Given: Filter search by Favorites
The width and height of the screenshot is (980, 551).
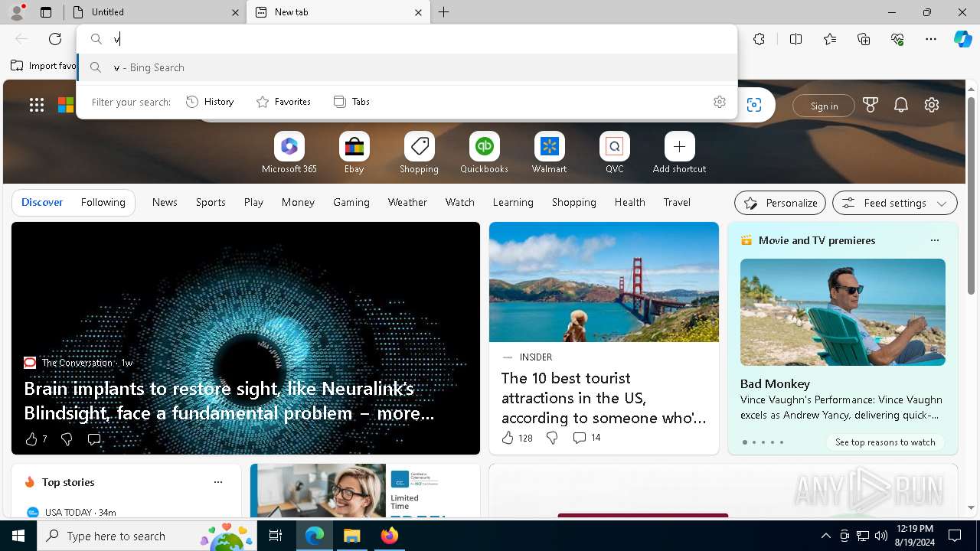Looking at the screenshot, I should [x=283, y=102].
